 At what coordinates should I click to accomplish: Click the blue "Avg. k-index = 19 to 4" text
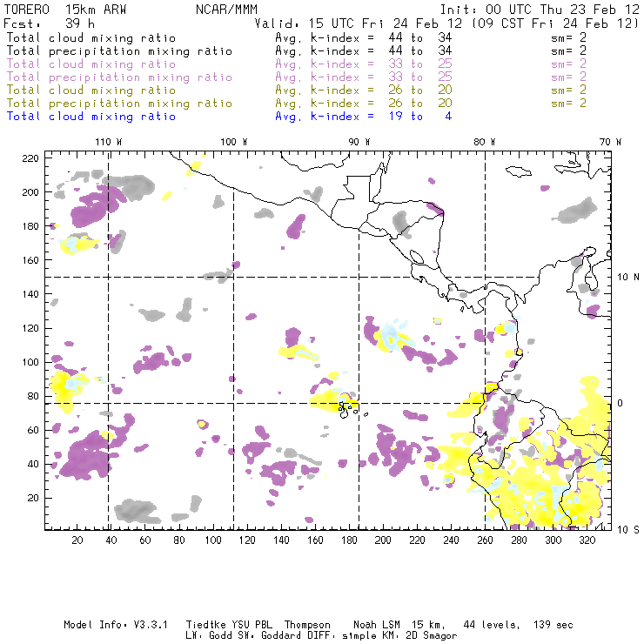364,117
